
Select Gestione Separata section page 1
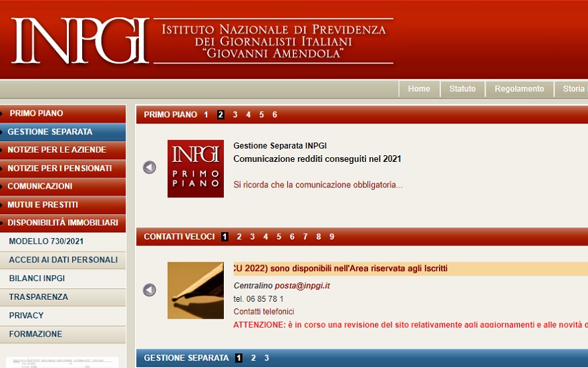pyautogui.click(x=239, y=358)
